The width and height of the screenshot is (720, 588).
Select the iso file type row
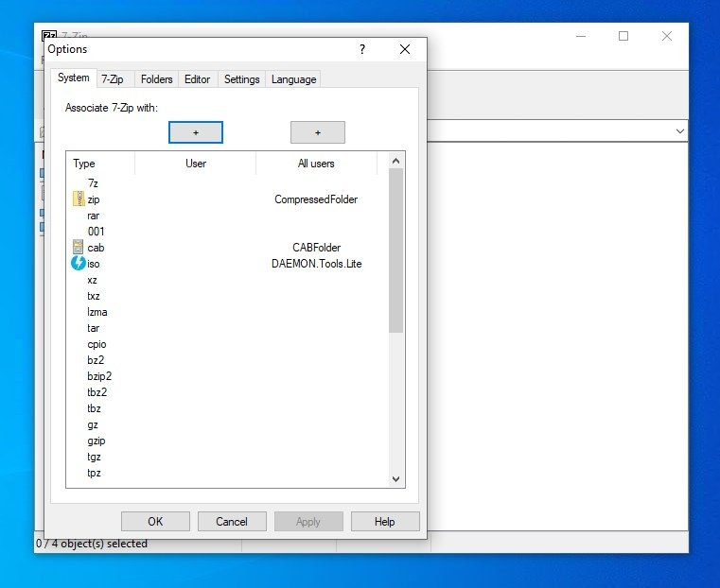(x=227, y=263)
